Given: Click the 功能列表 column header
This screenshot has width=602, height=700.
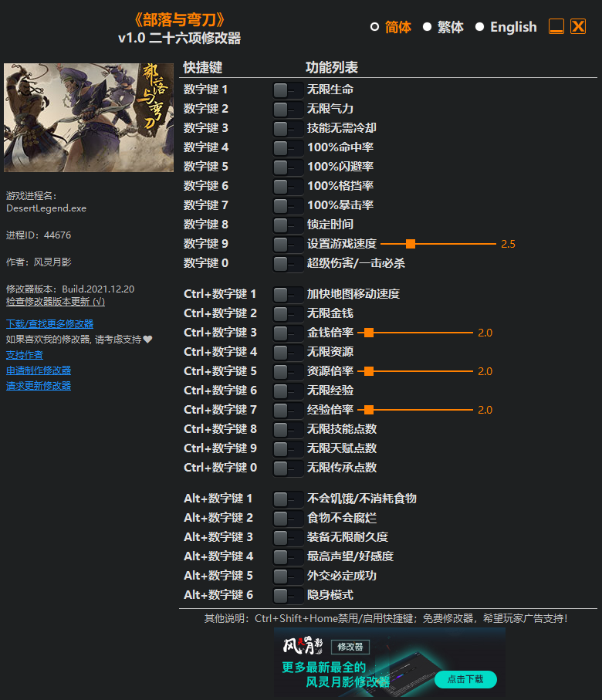Looking at the screenshot, I should click(x=332, y=67).
